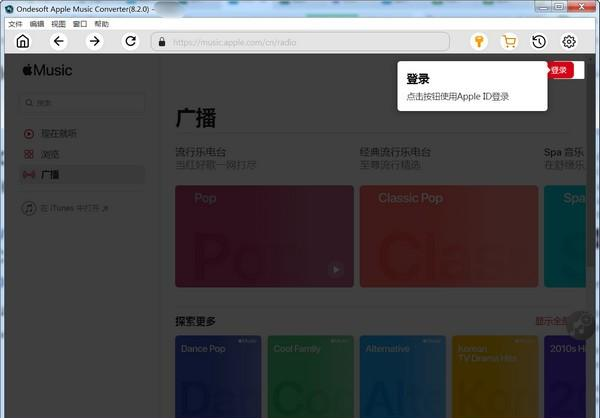Open the conversion history clock icon
Screen dimensions: 600x418
pyautogui.click(x=539, y=41)
